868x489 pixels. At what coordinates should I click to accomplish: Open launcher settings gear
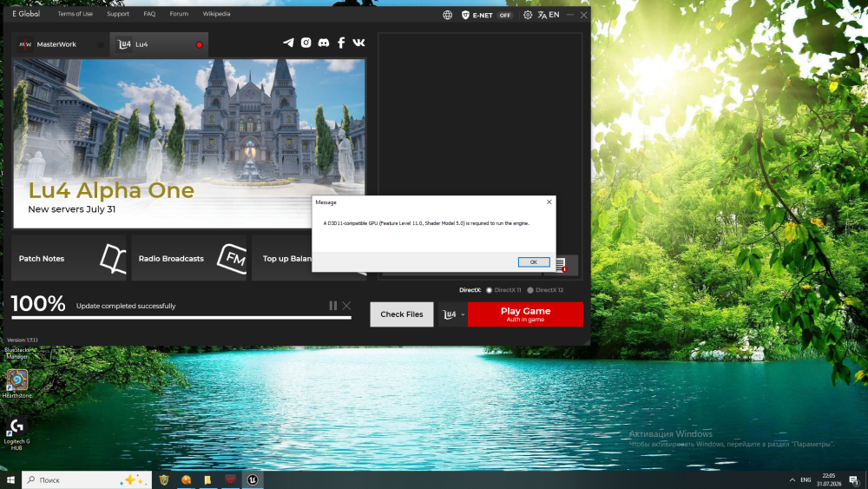[528, 15]
